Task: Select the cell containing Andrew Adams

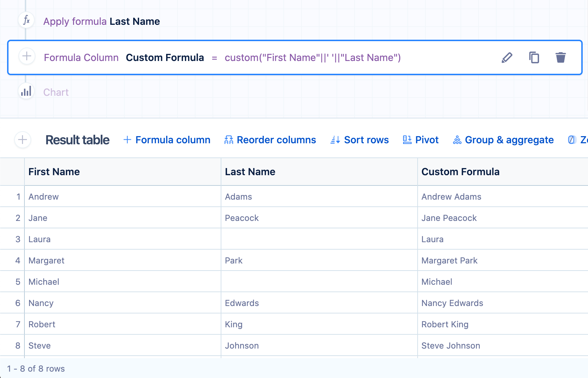Action: click(451, 197)
